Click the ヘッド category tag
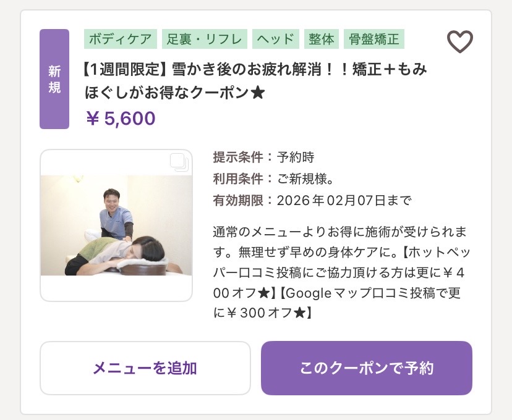The height and width of the screenshot is (420, 512). pyautogui.click(x=276, y=39)
